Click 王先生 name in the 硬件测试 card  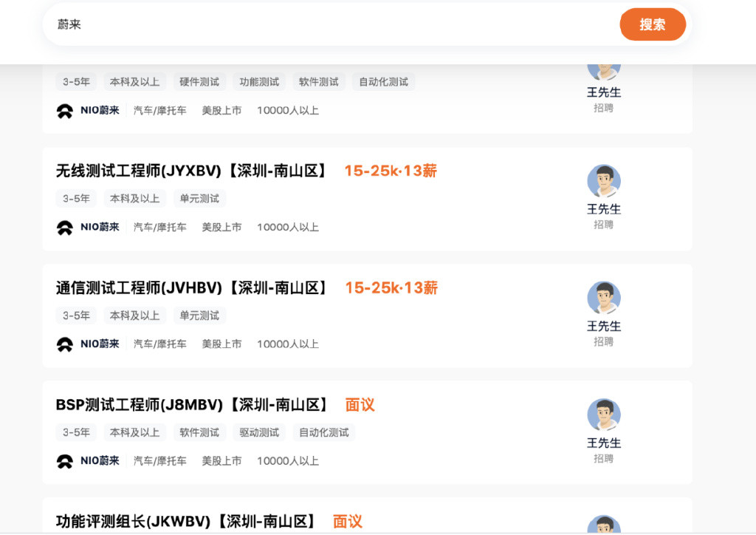pyautogui.click(x=604, y=92)
